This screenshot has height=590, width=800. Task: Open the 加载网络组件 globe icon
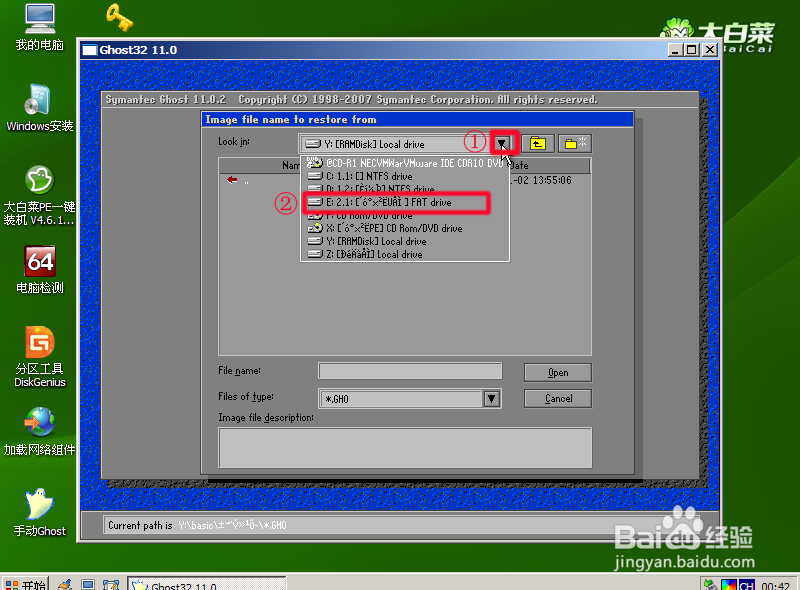[x=40, y=431]
